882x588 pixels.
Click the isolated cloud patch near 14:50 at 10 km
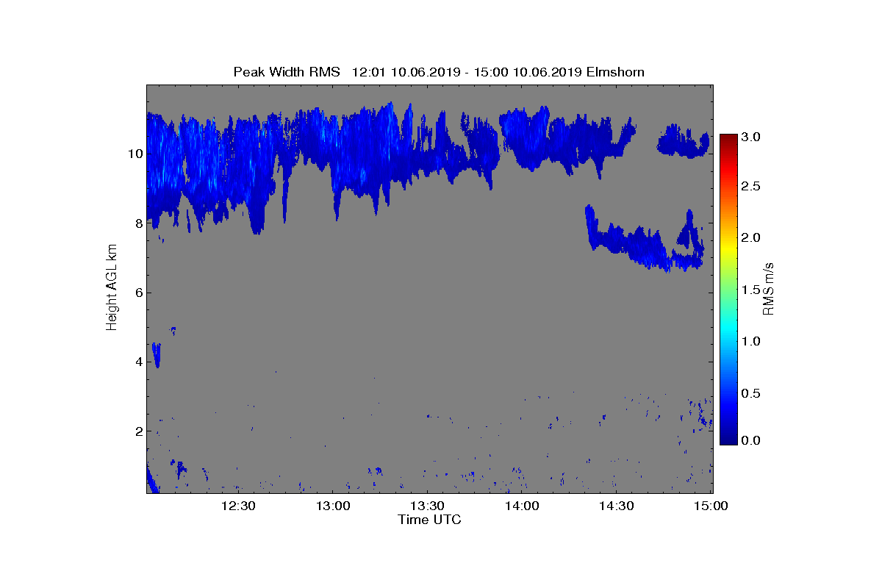[683, 141]
